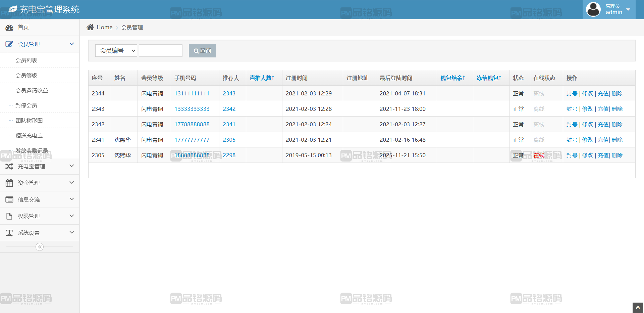This screenshot has width=644, height=313.
Task: Click the edit icon beside 会员管理
Action: (x=9, y=44)
